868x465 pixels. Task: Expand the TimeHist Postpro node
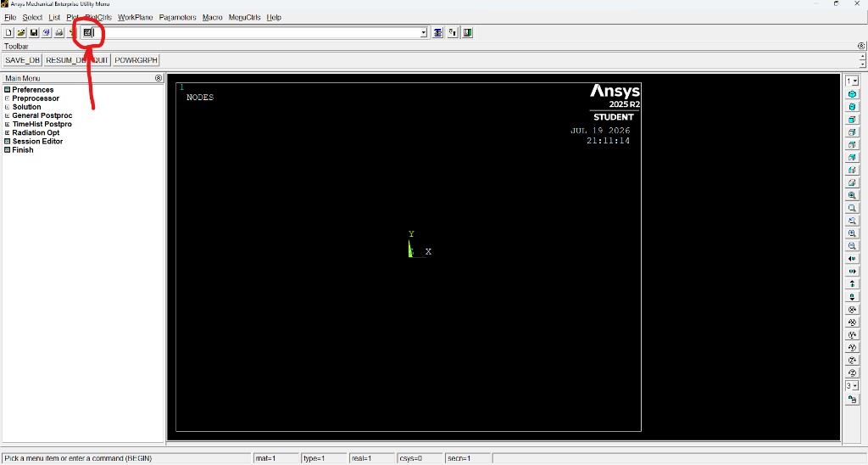pos(7,124)
